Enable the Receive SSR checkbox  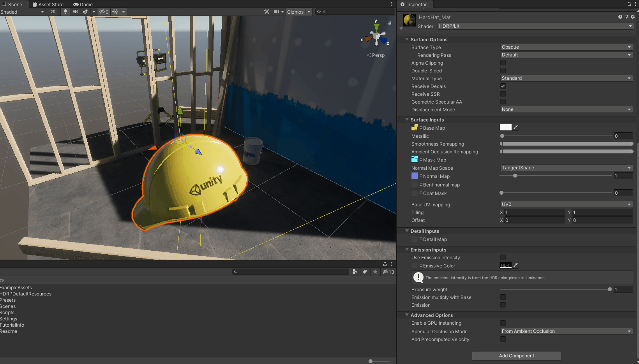click(x=503, y=94)
